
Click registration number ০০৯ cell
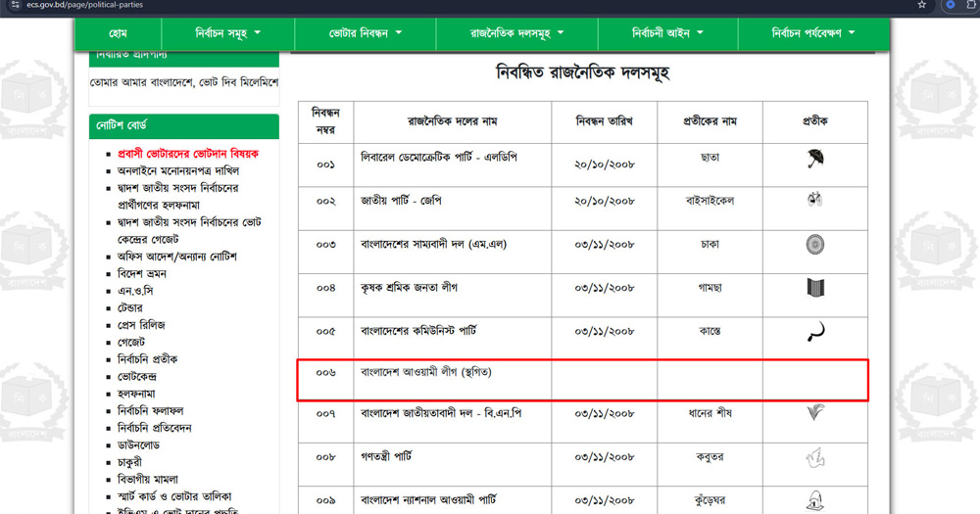coord(325,500)
